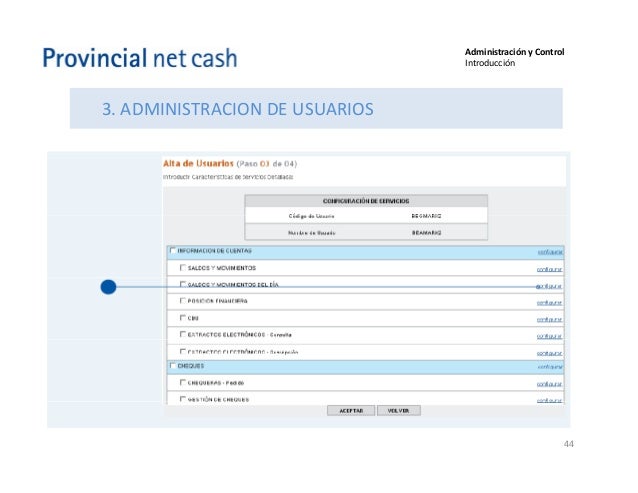The image size is (638, 493).
Task: Open configurar link for INFORMACION DE CUENTAS
Action: [550, 252]
